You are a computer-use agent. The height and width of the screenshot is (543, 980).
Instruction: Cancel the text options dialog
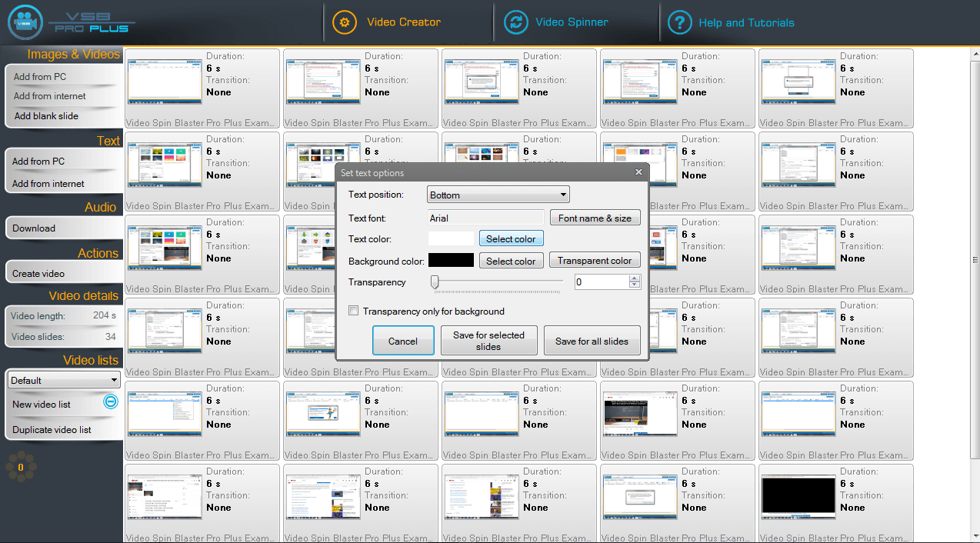coord(403,341)
